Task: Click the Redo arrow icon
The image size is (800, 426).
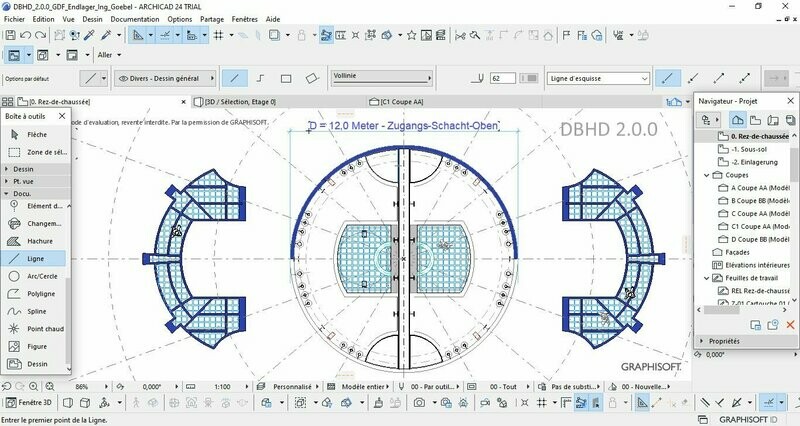Action: tap(40, 35)
